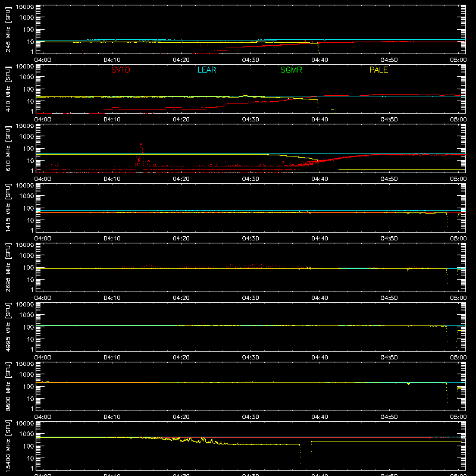The height and width of the screenshot is (476, 476).
Task: Click 04:10 time label under 610 MHz plot
Action: 112,179
